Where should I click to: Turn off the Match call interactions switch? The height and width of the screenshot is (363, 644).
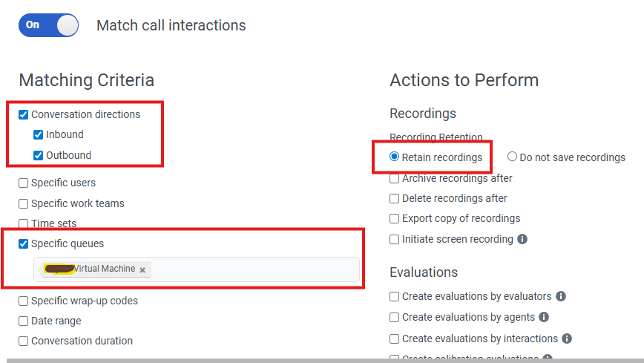click(x=48, y=24)
